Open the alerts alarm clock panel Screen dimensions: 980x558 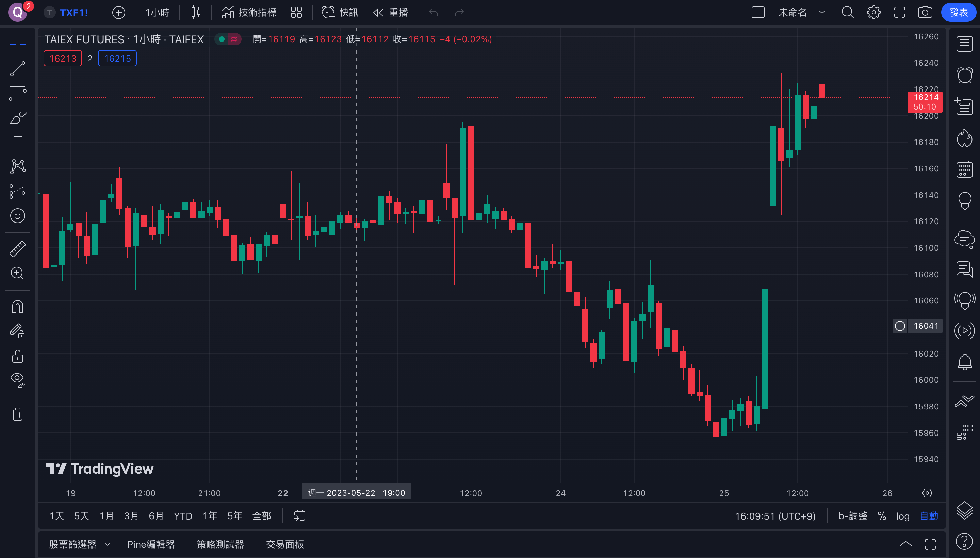[x=964, y=75]
